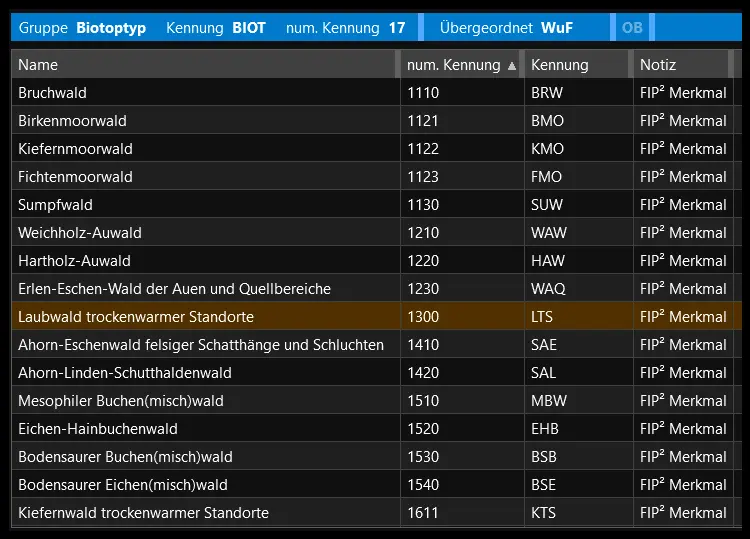750x539 pixels.
Task: Sort by the Notiz column header
Action: [x=680, y=65]
